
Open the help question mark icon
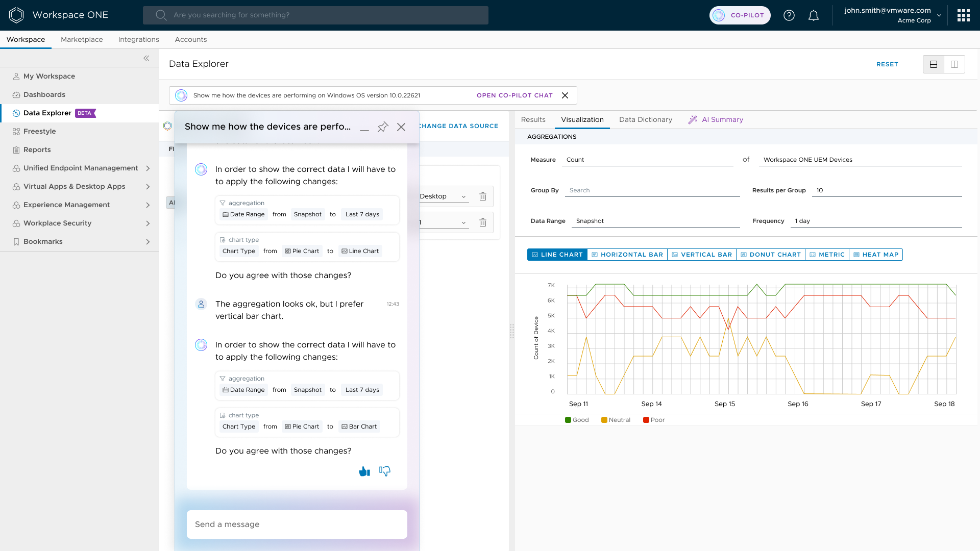point(789,15)
